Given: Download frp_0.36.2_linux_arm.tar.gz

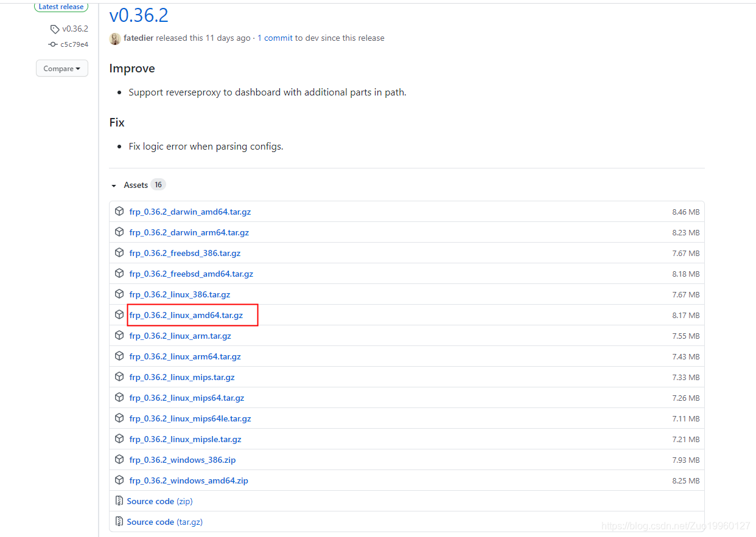Looking at the screenshot, I should point(180,336).
